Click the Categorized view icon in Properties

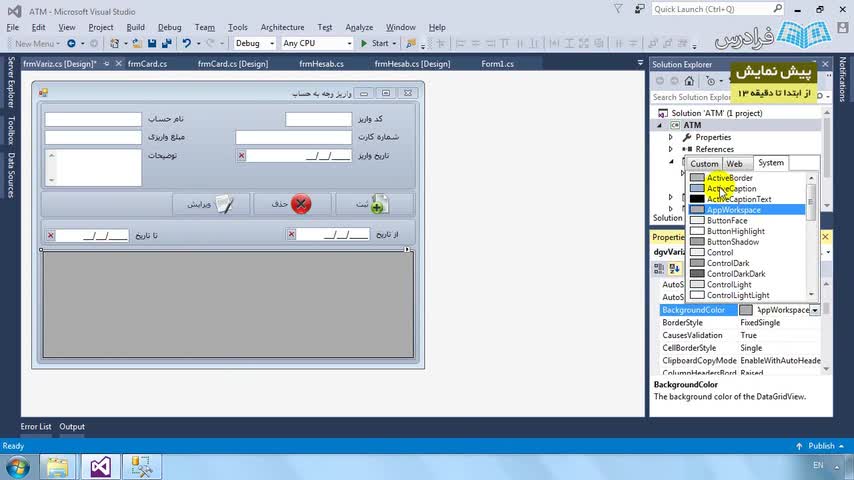pos(659,268)
